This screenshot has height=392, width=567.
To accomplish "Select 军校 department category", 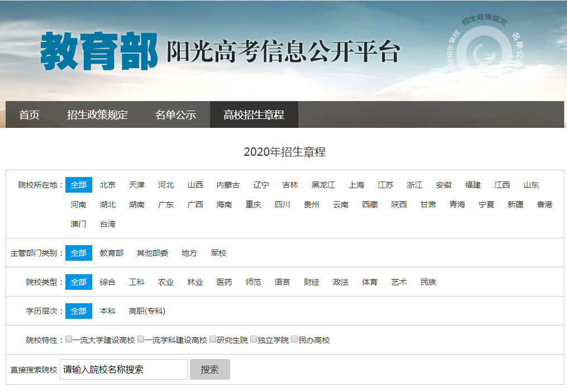I will [x=219, y=253].
